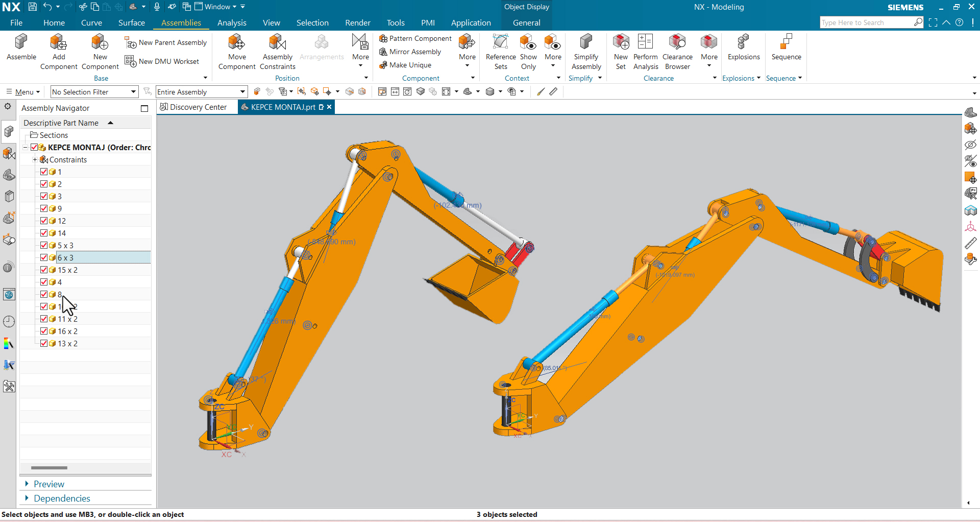Screen dimensions: 980x522
Task: Click the Perform Analysis icon
Action: coord(645,50)
